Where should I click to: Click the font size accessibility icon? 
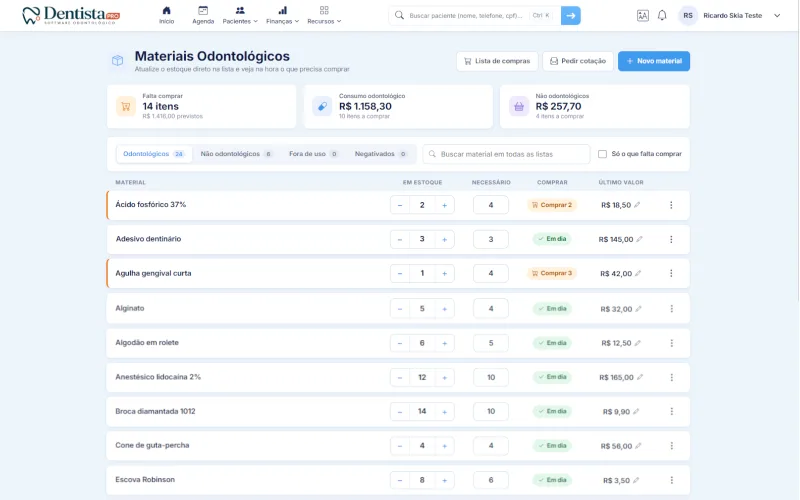pyautogui.click(x=642, y=15)
